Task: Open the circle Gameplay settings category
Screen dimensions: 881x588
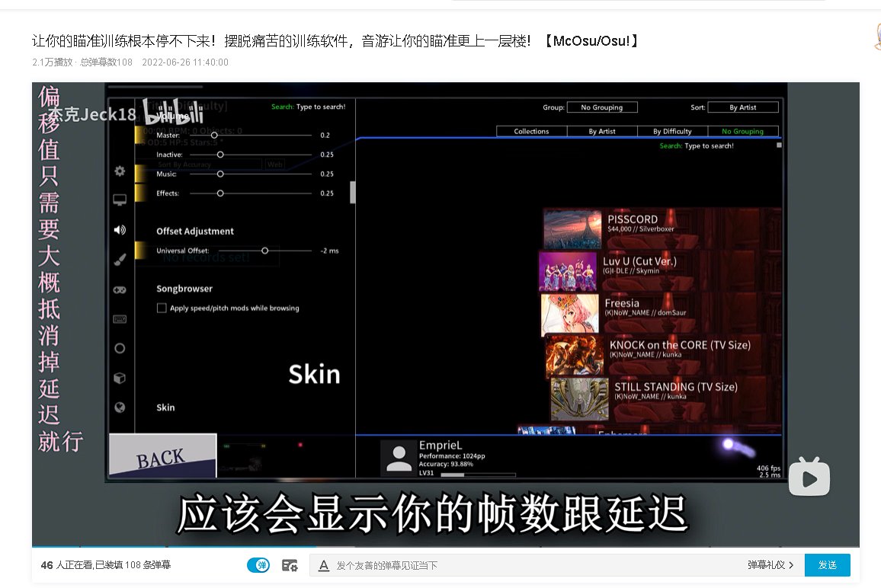Action: coord(120,348)
